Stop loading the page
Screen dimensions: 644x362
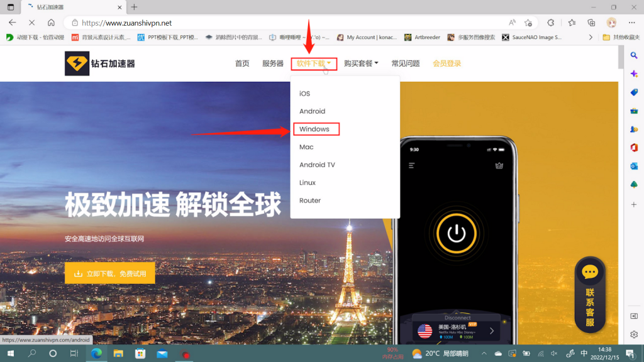(x=31, y=23)
